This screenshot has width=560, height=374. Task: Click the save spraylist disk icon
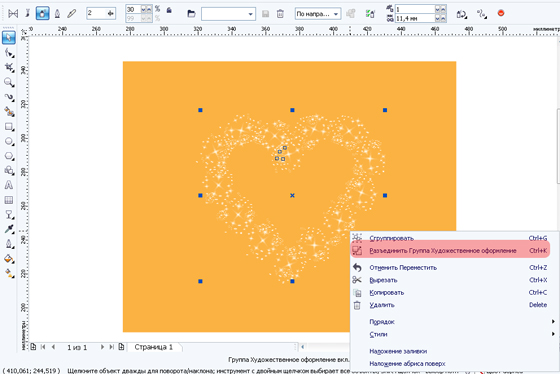265,14
